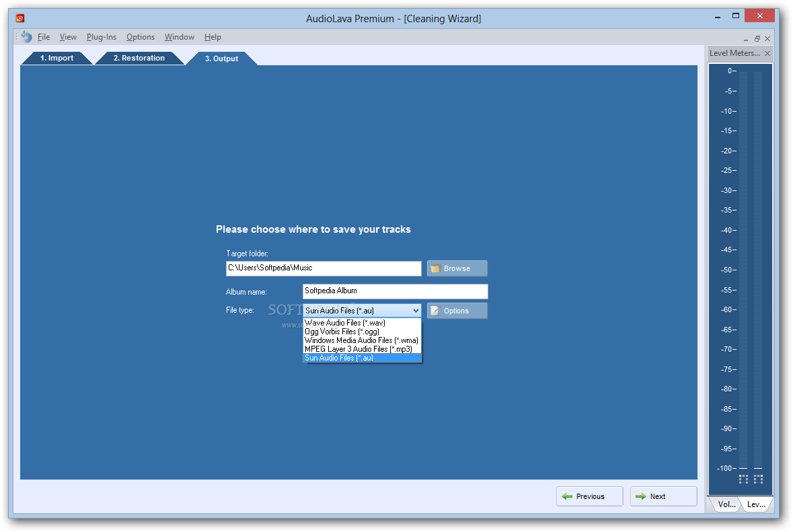
Task: Click left channel meter options icon
Action: (x=743, y=479)
